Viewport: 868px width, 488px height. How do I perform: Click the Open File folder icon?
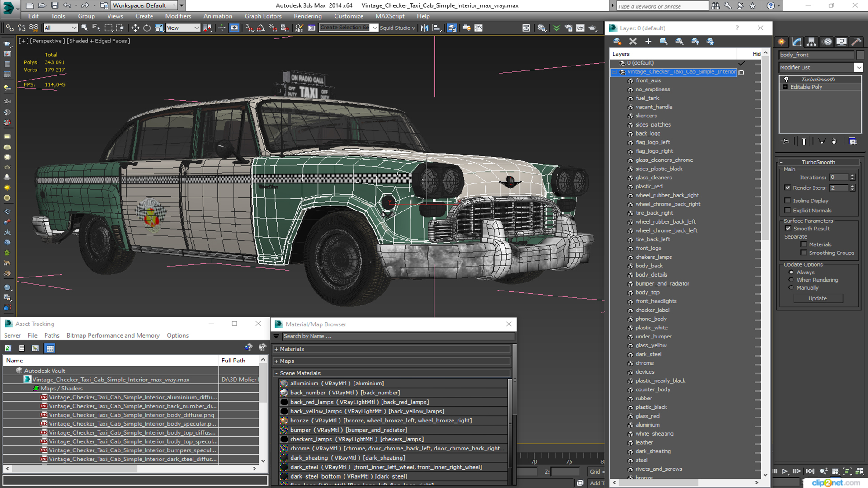pos(42,5)
